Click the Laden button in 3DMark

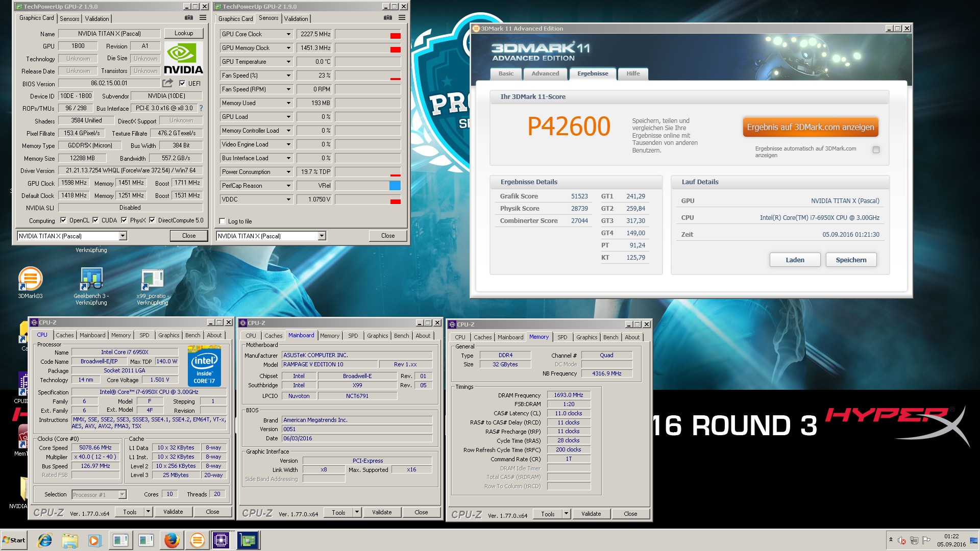795,260
